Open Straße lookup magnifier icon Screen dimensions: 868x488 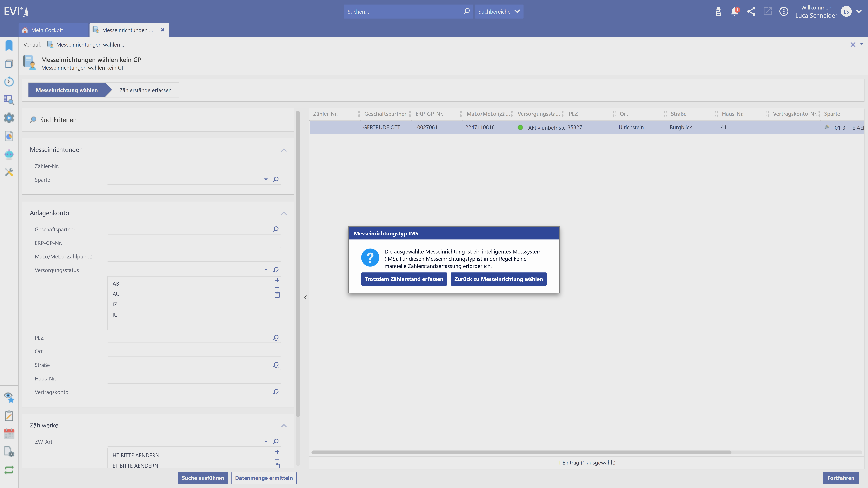[276, 365]
